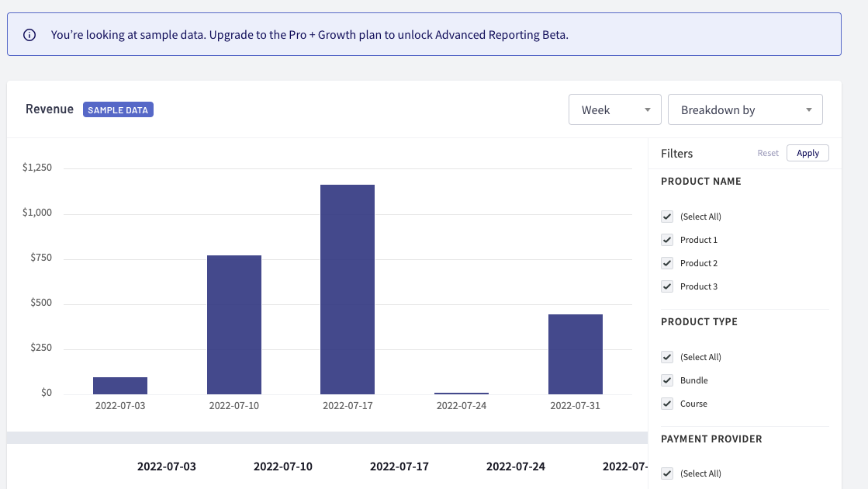The height and width of the screenshot is (489, 868).
Task: Click the horizontal scrollbar below the chart
Action: [x=327, y=438]
